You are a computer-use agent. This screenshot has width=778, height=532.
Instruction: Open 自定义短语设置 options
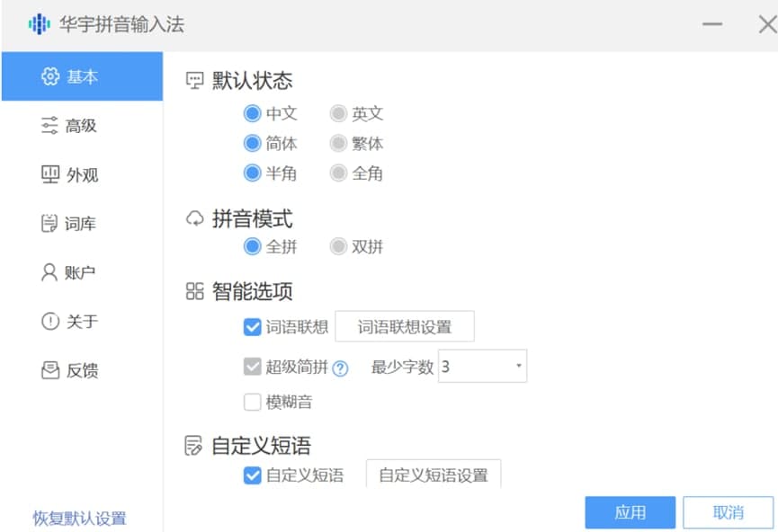(434, 476)
